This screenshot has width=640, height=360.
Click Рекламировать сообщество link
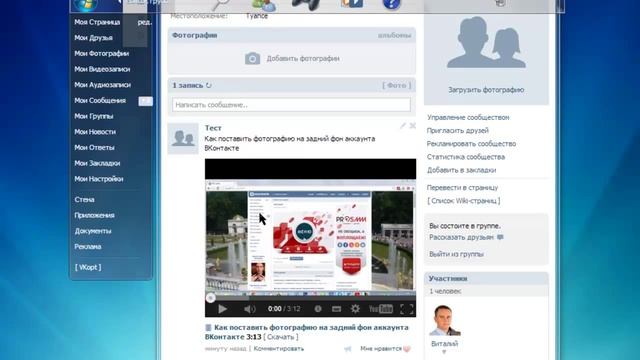coord(471,144)
